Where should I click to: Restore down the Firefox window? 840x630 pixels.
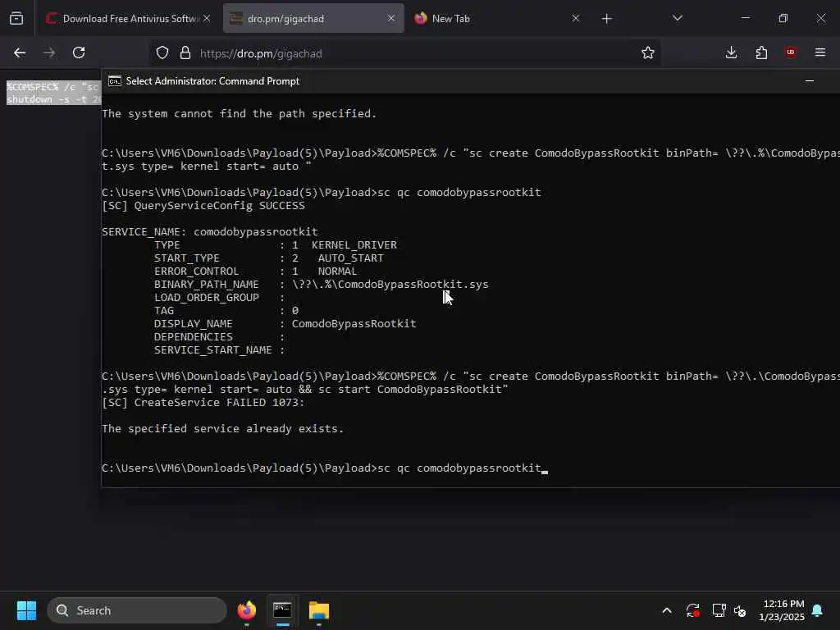pyautogui.click(x=783, y=18)
